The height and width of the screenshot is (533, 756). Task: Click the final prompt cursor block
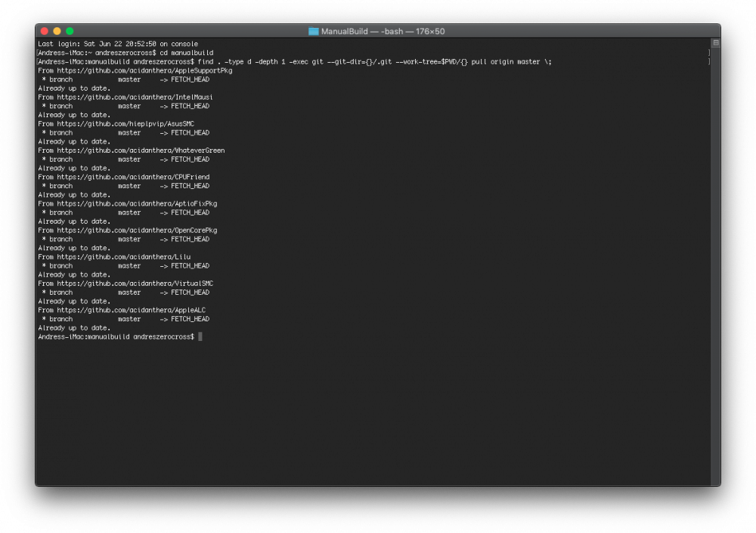pyautogui.click(x=200, y=336)
